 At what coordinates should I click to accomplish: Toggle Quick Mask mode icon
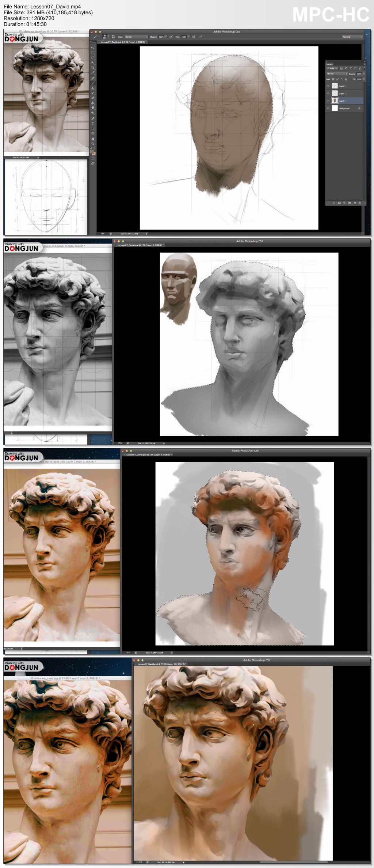93,158
